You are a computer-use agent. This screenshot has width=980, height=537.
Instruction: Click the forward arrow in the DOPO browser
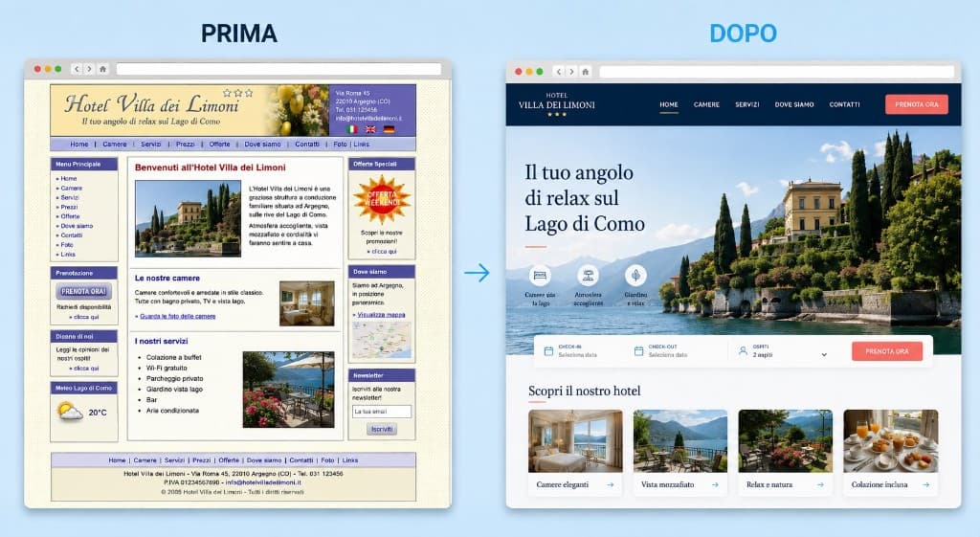571,71
